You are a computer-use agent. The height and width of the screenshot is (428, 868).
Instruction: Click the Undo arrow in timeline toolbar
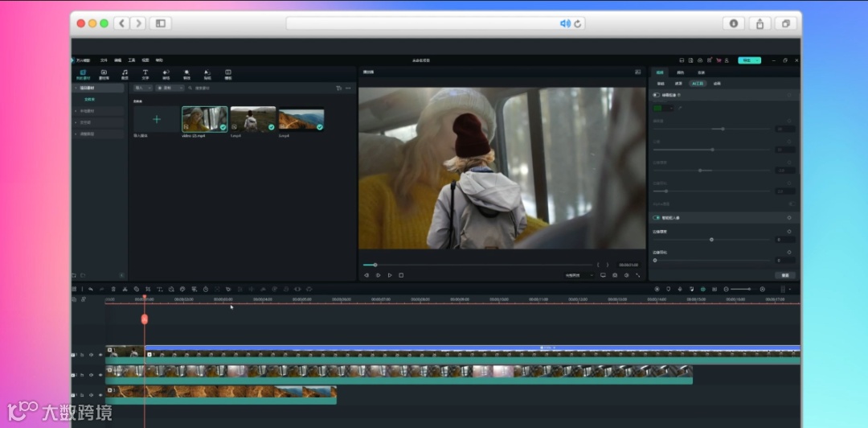90,289
